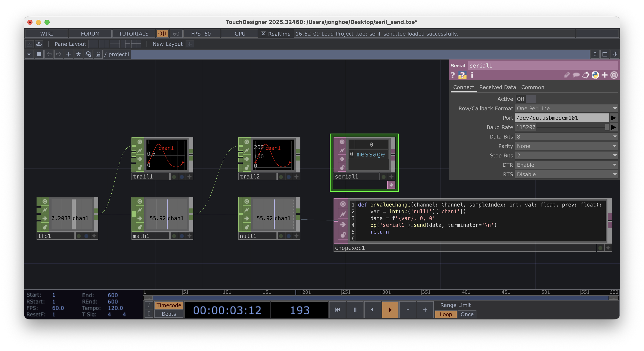Click the GPU button

(x=240, y=34)
